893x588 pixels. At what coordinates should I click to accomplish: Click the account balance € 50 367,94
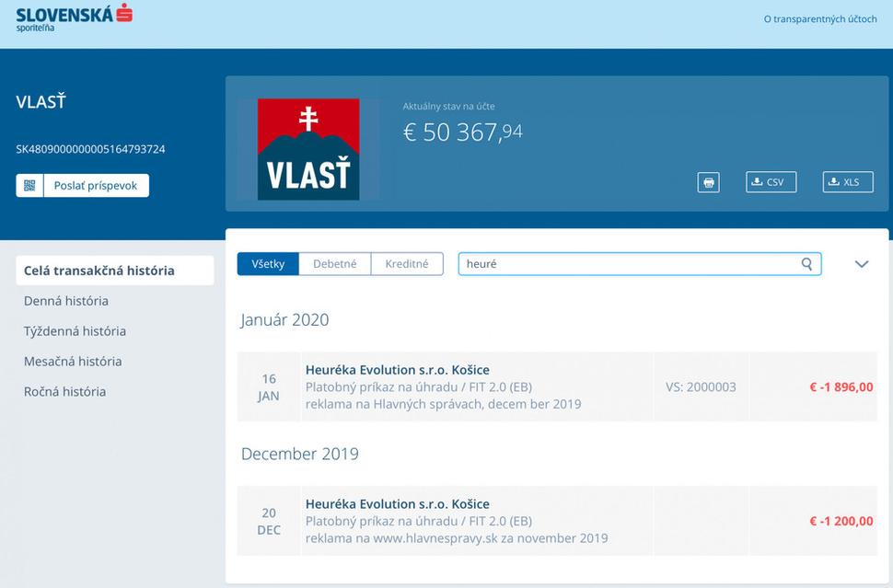[462, 133]
